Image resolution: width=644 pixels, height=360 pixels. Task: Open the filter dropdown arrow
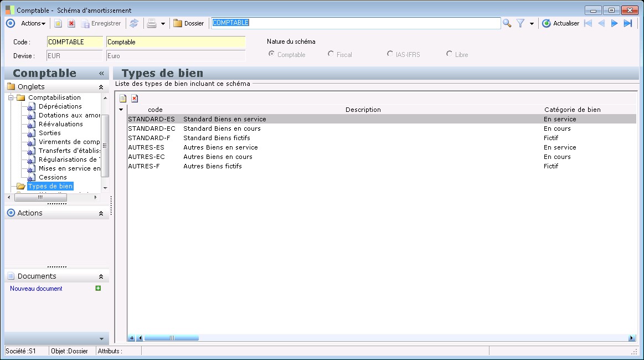(x=532, y=24)
